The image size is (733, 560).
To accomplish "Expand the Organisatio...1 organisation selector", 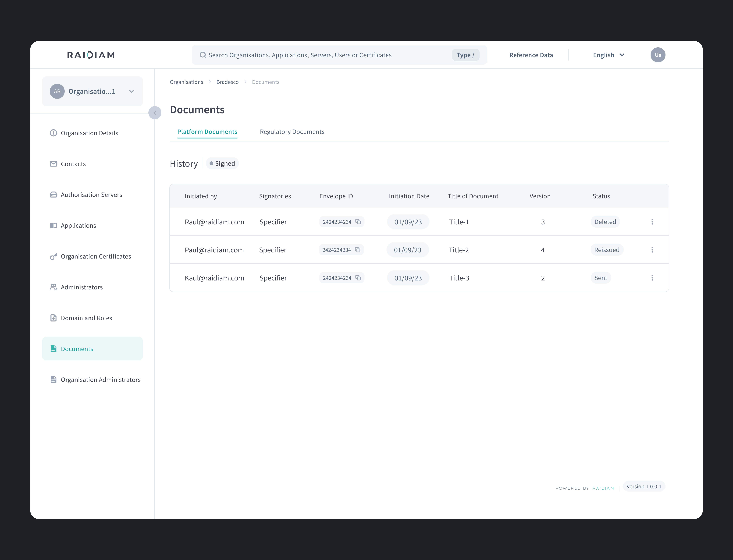I will tap(92, 91).
